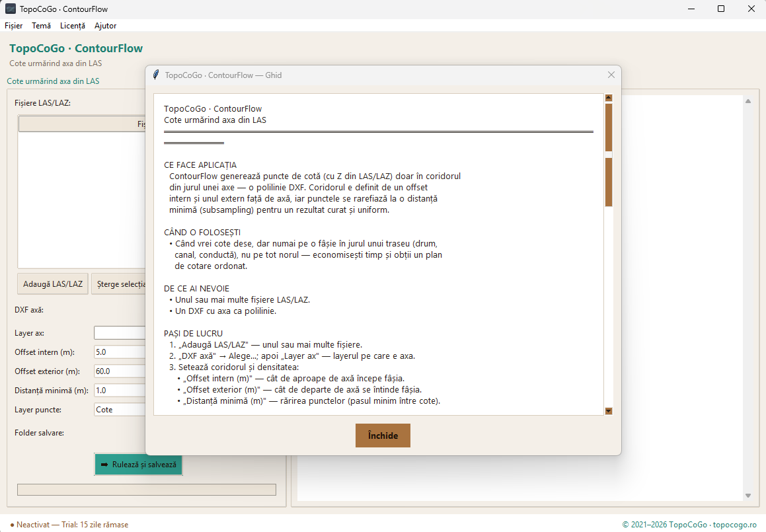Close the Ghid dialog with its X button
This screenshot has height=532, width=766.
coord(611,75)
